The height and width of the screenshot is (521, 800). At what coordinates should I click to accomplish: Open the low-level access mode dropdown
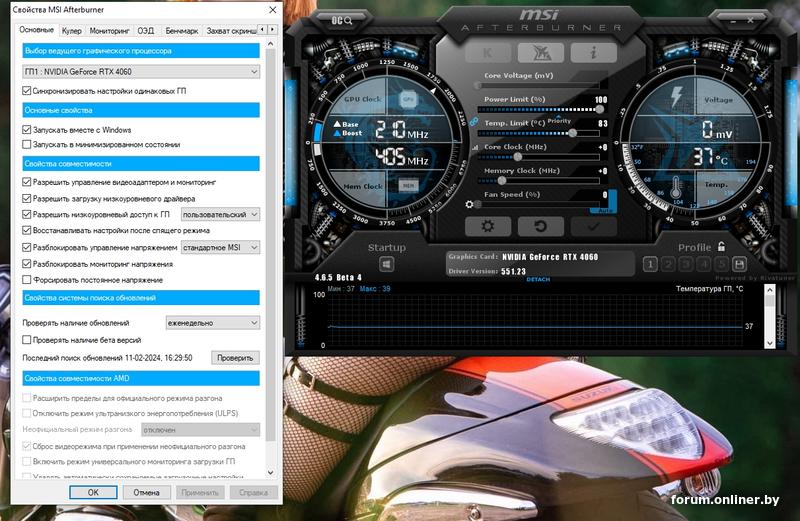pos(220,215)
